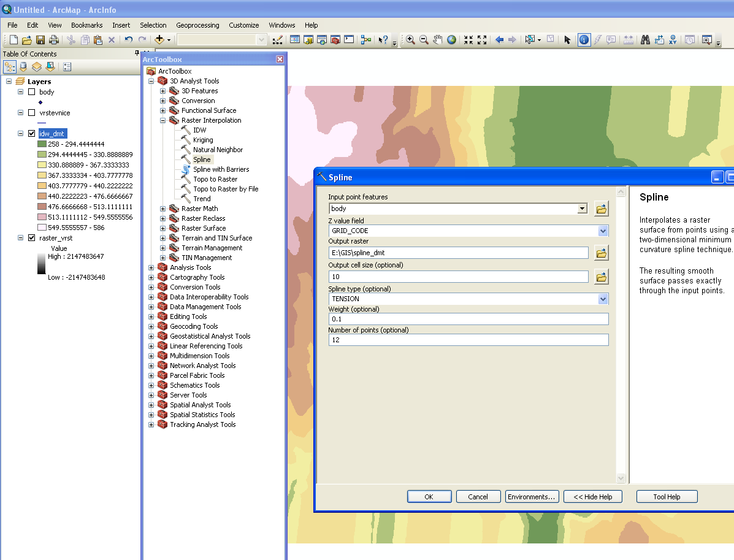Create a new map document
The image size is (734, 560).
pos(13,40)
